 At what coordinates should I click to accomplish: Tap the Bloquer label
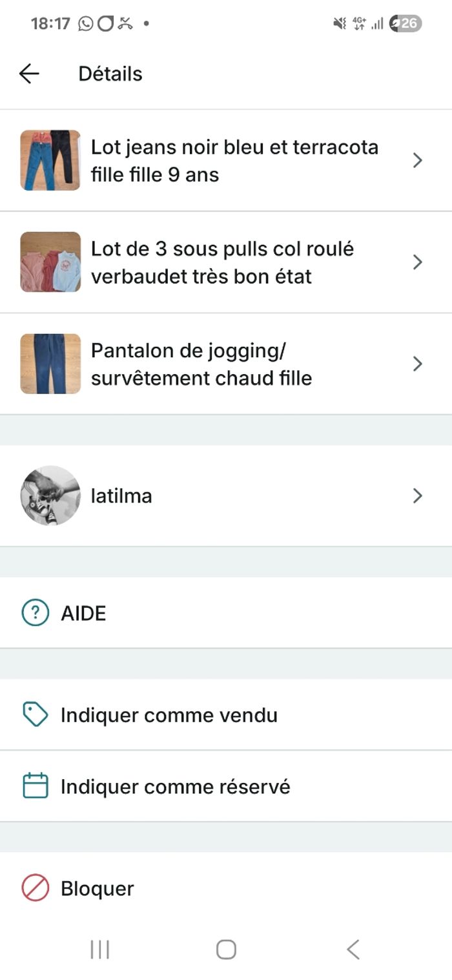click(x=98, y=888)
